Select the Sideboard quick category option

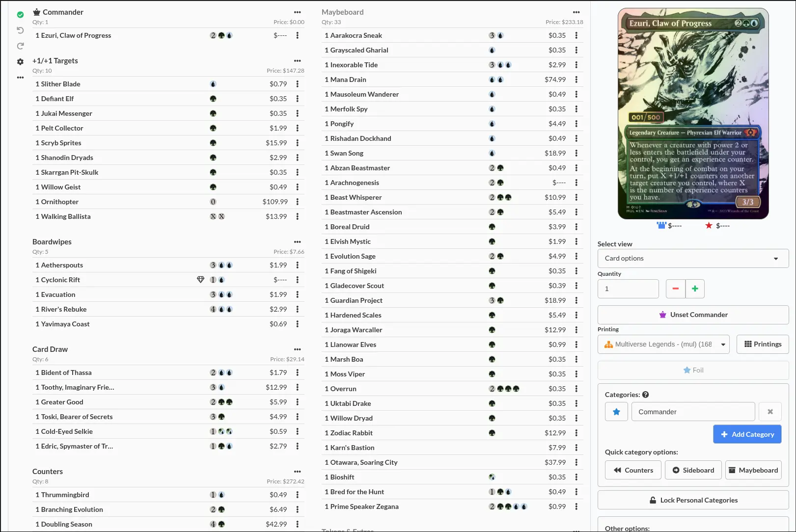click(693, 470)
